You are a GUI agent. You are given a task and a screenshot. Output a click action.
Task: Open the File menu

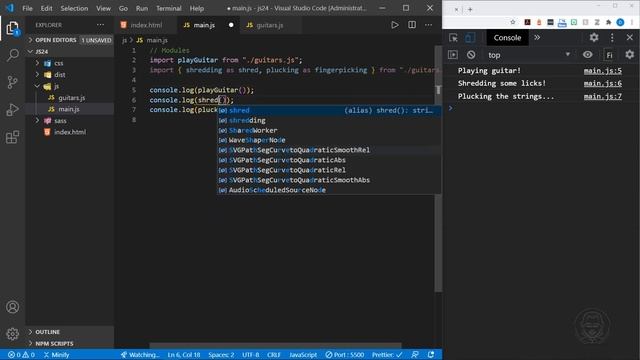[x=27, y=8]
